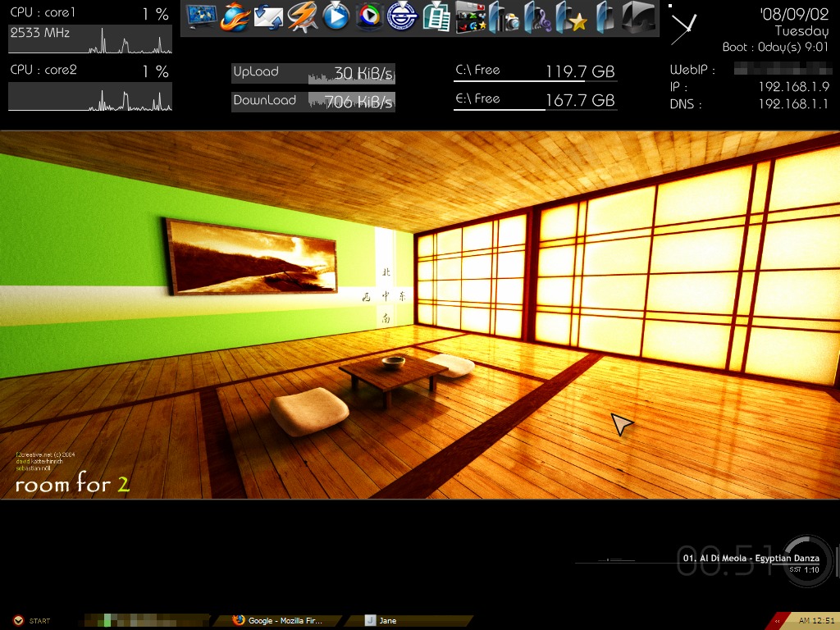This screenshot has height=630, width=840.
Task: Open the folder with camera icon
Action: 504,18
